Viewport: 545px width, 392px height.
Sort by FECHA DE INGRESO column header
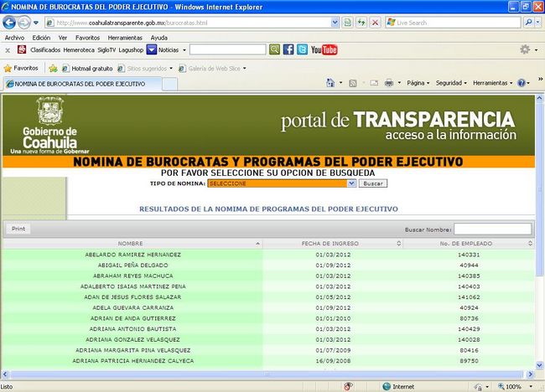pyautogui.click(x=332, y=243)
